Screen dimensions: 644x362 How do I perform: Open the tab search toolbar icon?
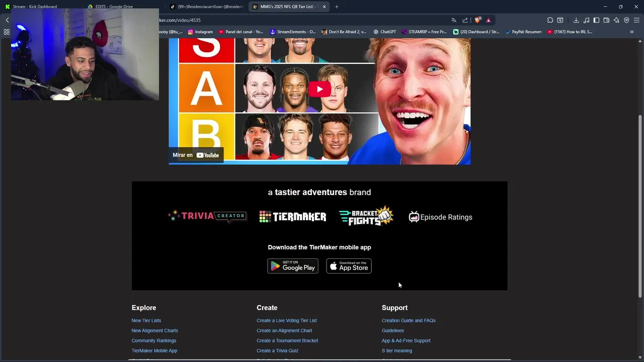(x=560, y=20)
